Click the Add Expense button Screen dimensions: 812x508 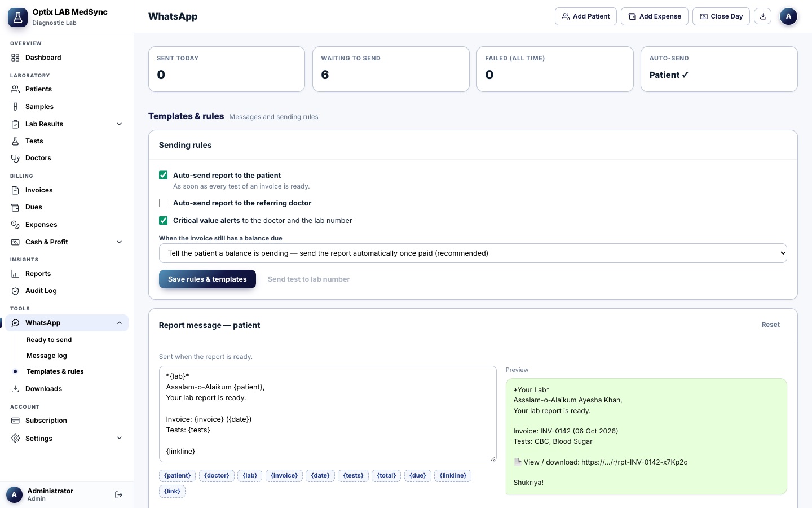click(x=655, y=16)
